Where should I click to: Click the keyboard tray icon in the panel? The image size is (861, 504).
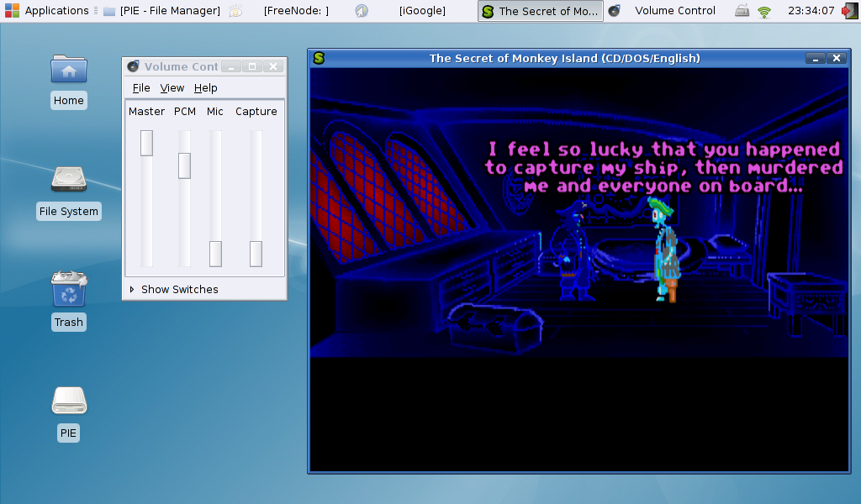(x=742, y=10)
